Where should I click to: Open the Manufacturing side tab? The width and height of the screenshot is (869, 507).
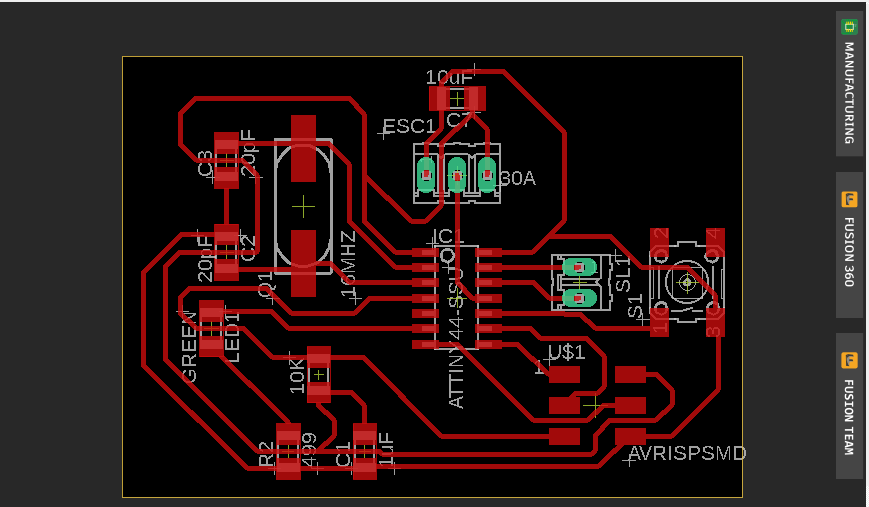849,83
